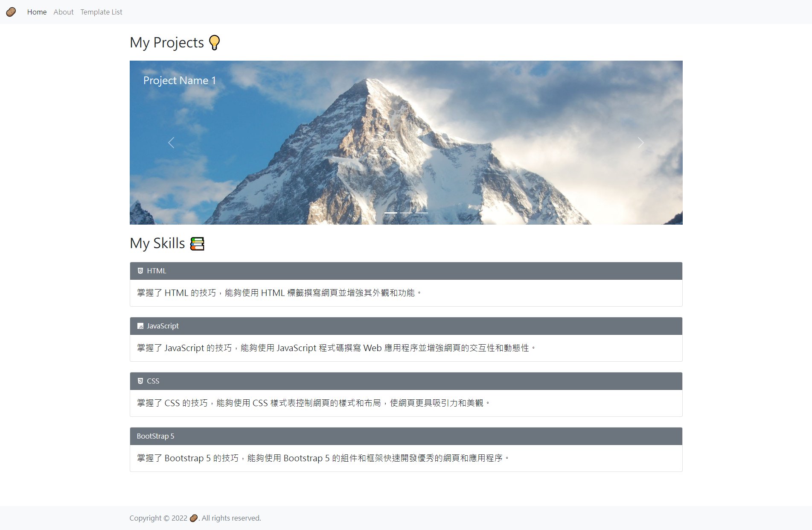Click the potato logo in navbar
Image resolution: width=812 pixels, height=530 pixels.
pyautogui.click(x=11, y=12)
